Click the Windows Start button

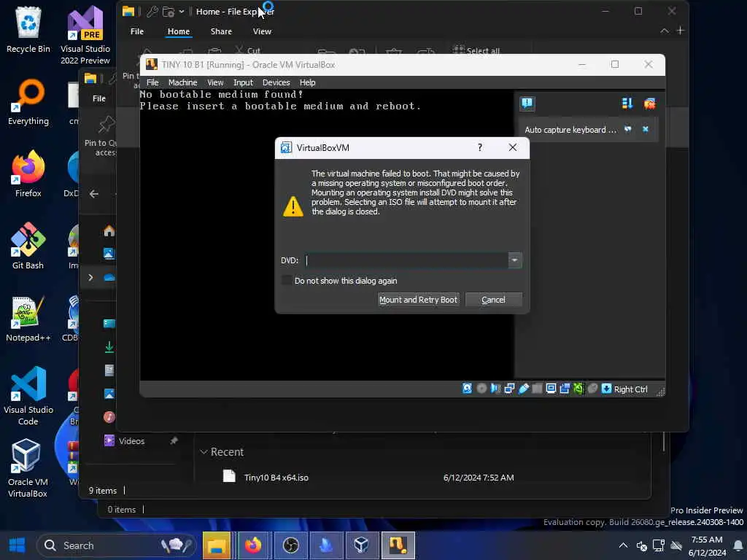18,545
